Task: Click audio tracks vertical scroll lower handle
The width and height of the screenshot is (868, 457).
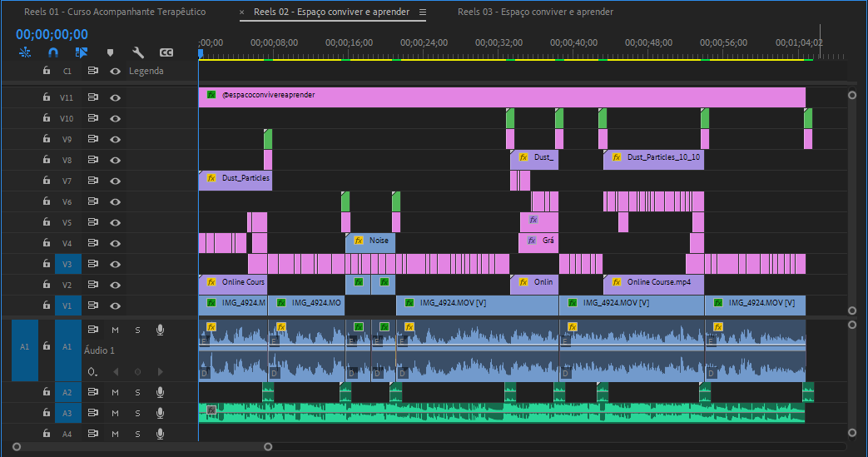Action: point(852,433)
